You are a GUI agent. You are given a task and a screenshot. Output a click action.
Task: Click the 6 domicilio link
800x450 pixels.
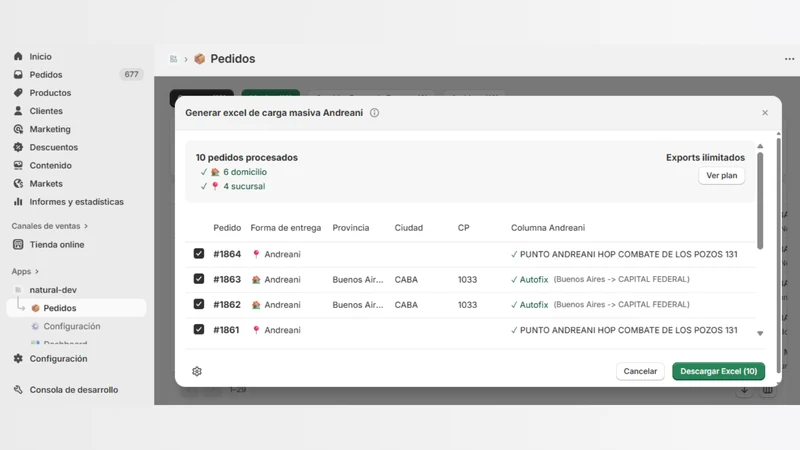[245, 172]
